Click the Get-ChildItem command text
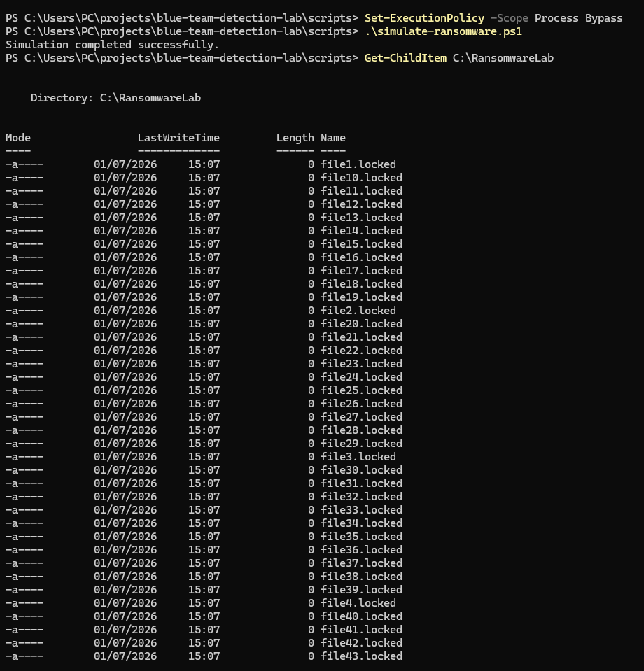 pos(405,58)
